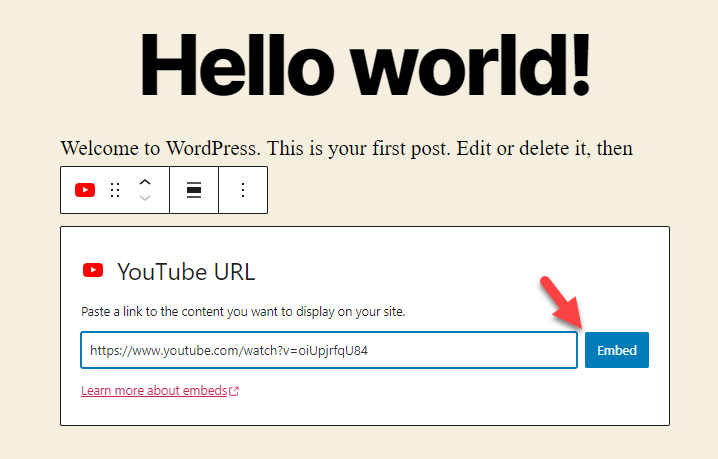
Task: Click the external link icon after embeds link
Action: 234,391
